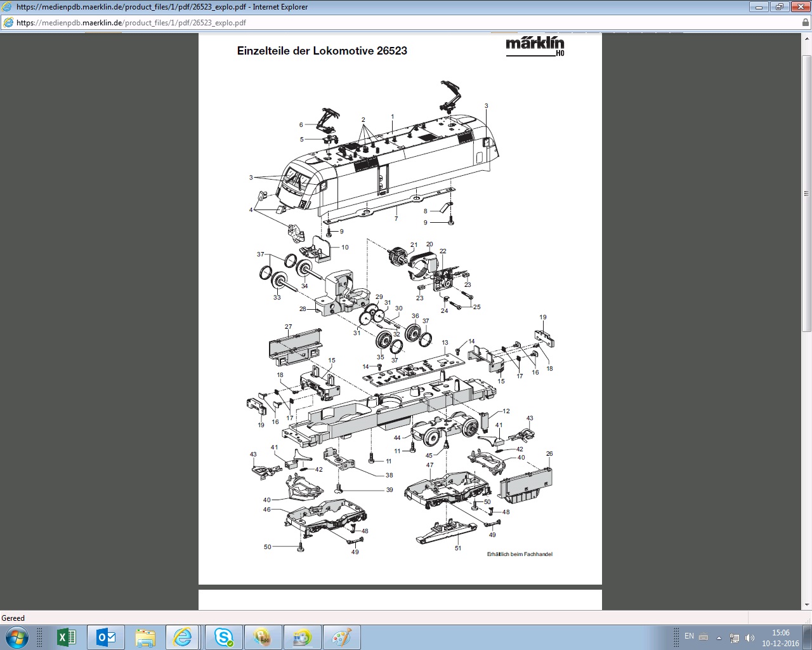
Task: Click part label 10 by the bracket
Action: (x=345, y=248)
